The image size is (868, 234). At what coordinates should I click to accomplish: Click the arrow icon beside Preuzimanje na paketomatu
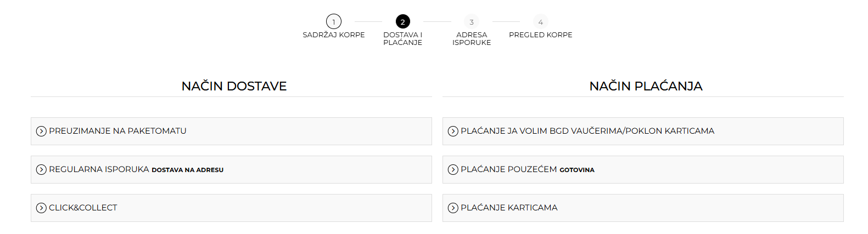pos(41,131)
